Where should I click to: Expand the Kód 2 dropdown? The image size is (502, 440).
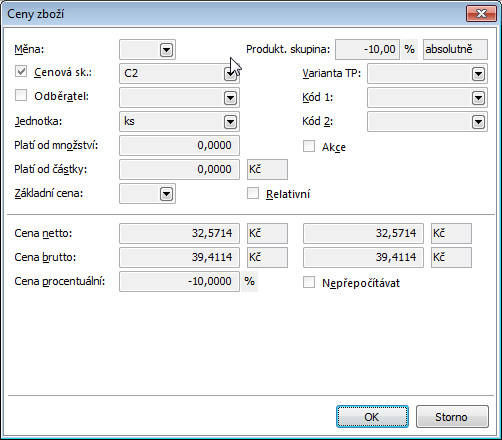click(x=478, y=122)
